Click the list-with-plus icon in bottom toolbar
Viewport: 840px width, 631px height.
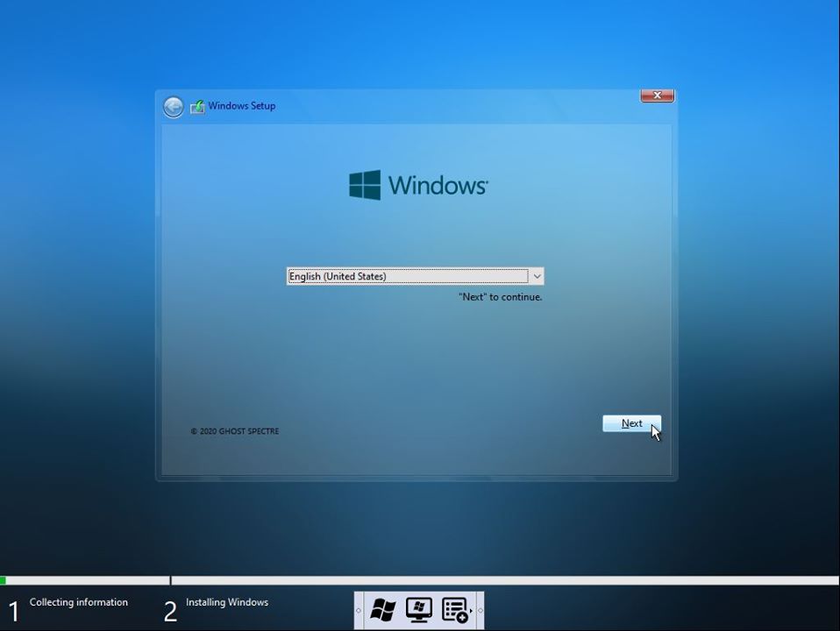(455, 610)
